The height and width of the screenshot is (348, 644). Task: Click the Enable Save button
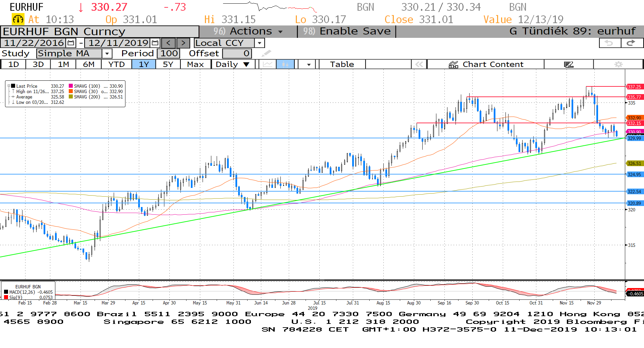[x=347, y=31]
